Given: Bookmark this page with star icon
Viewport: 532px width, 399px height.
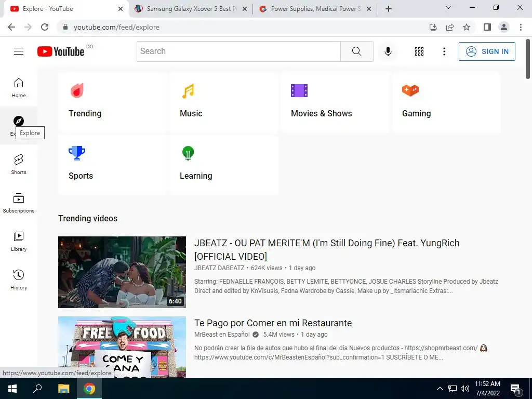Looking at the screenshot, I should (467, 27).
